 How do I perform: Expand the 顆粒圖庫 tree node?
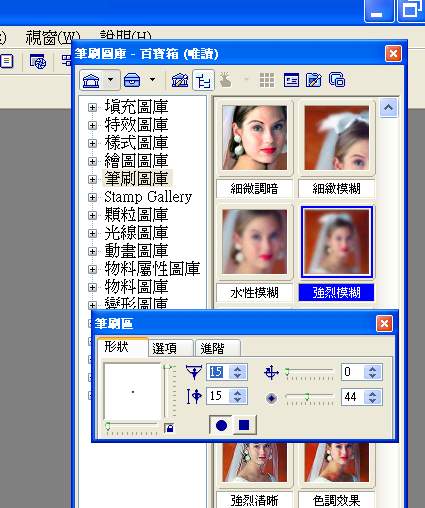92,215
